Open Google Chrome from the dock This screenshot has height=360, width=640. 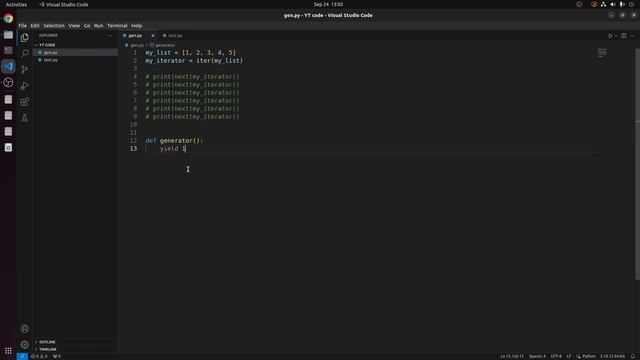[x=8, y=18]
